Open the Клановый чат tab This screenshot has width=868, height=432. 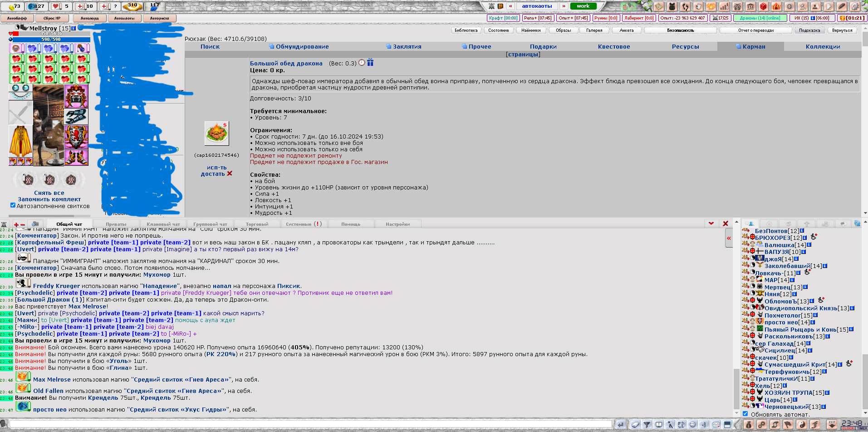point(163,224)
